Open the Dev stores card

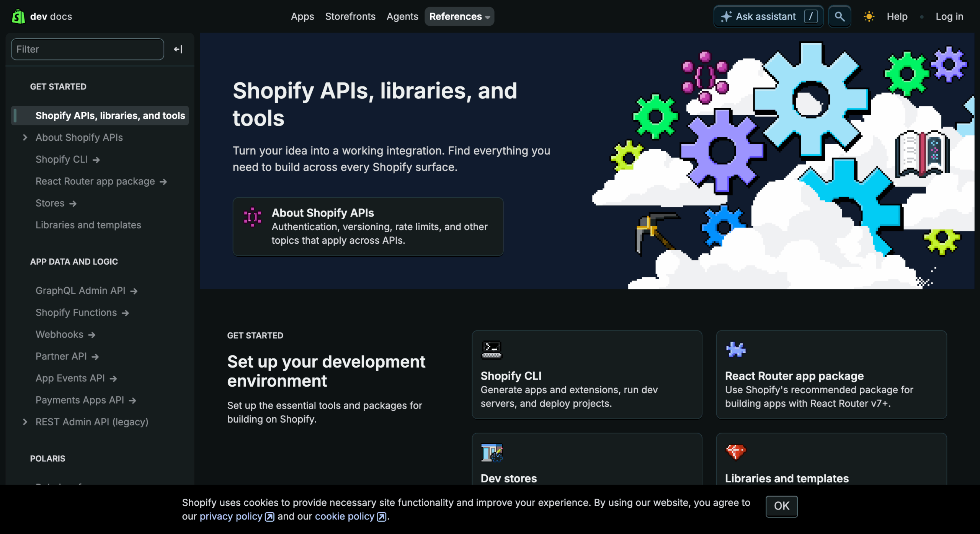(587, 459)
